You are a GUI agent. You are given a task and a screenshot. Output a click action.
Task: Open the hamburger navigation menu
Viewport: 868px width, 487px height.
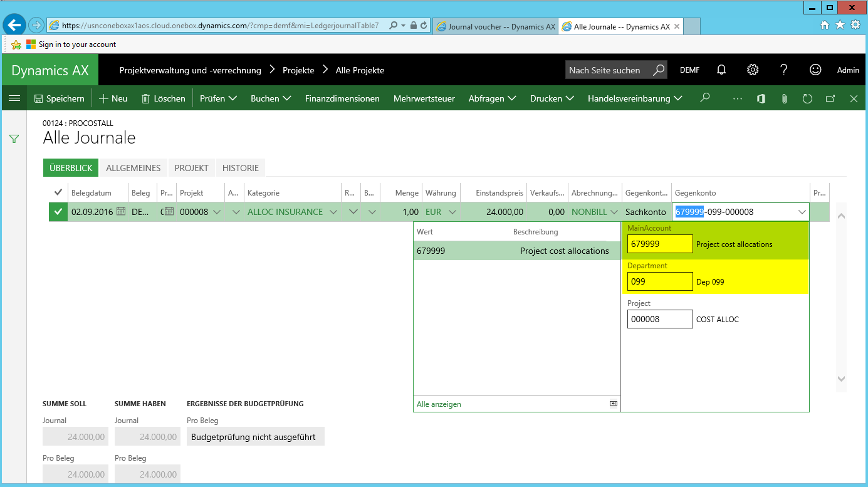(14, 98)
